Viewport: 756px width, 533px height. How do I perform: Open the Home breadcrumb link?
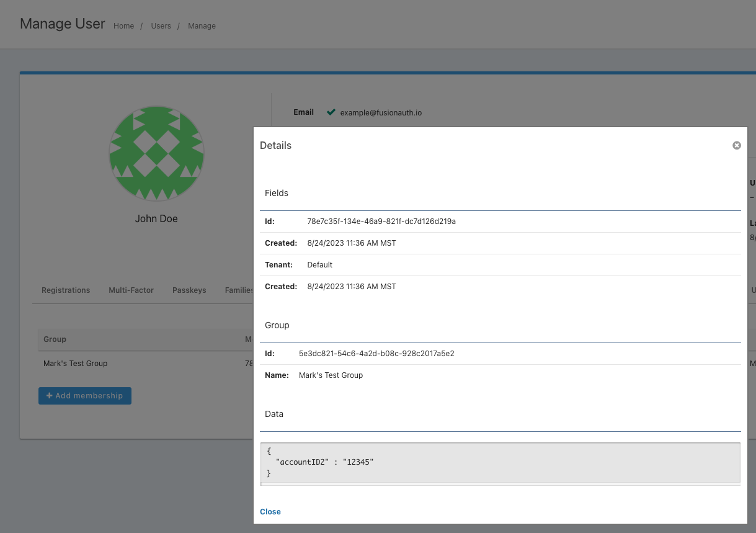pos(124,26)
